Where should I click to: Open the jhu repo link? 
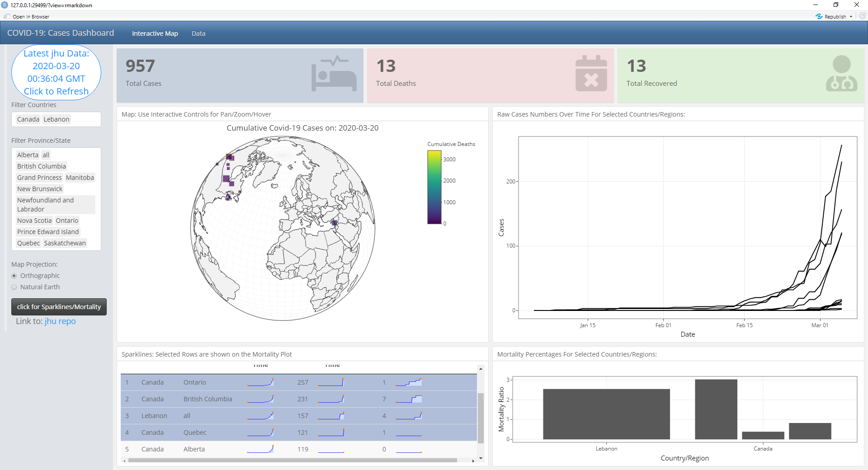point(60,321)
